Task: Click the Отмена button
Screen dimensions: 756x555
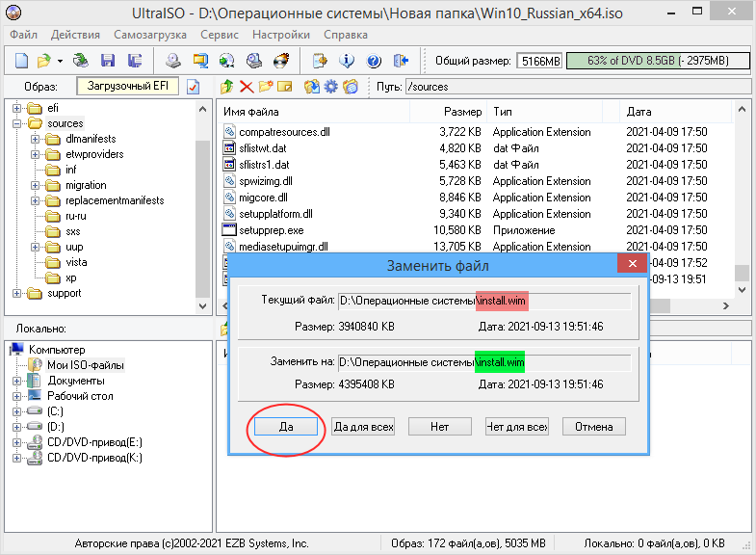Action: tap(594, 427)
